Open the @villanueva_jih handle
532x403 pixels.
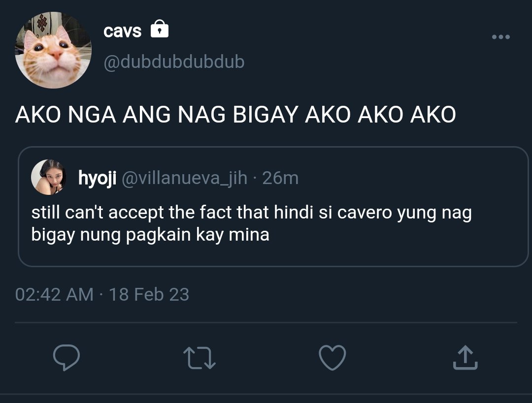click(184, 178)
